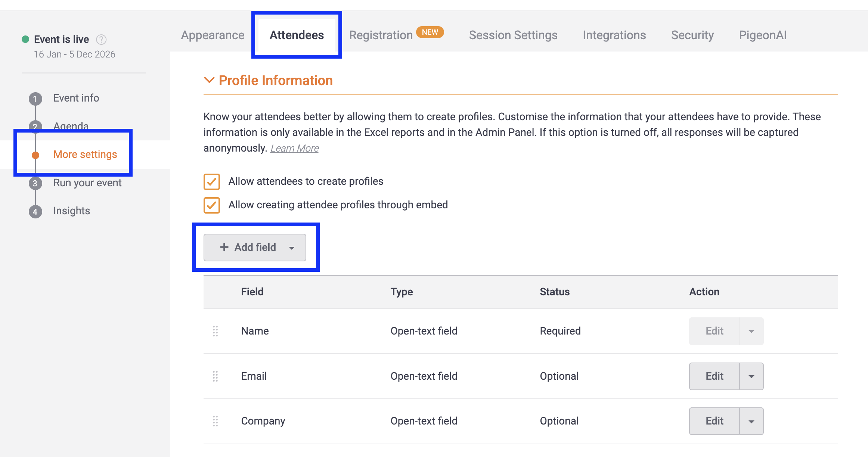Click the Open-text field type of Name
868x457 pixels.
coord(424,331)
